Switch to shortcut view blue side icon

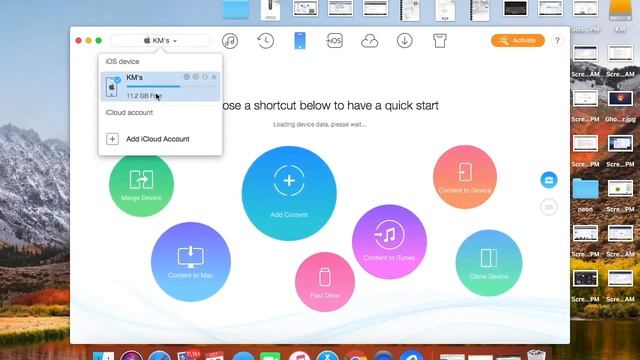549,180
